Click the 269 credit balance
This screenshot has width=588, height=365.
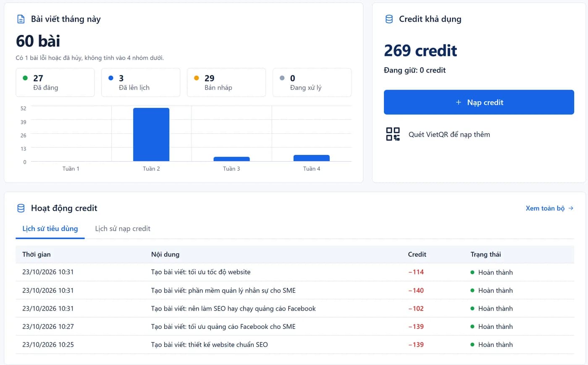point(420,50)
